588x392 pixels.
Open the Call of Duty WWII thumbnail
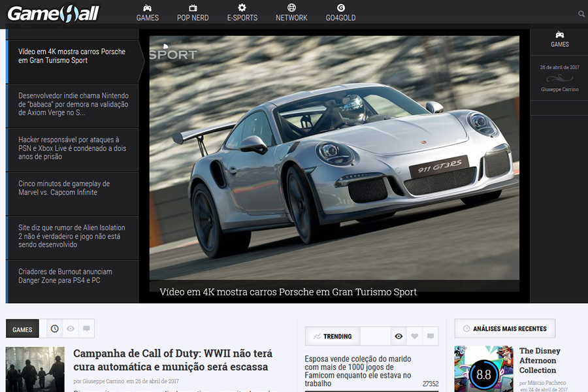pos(35,370)
